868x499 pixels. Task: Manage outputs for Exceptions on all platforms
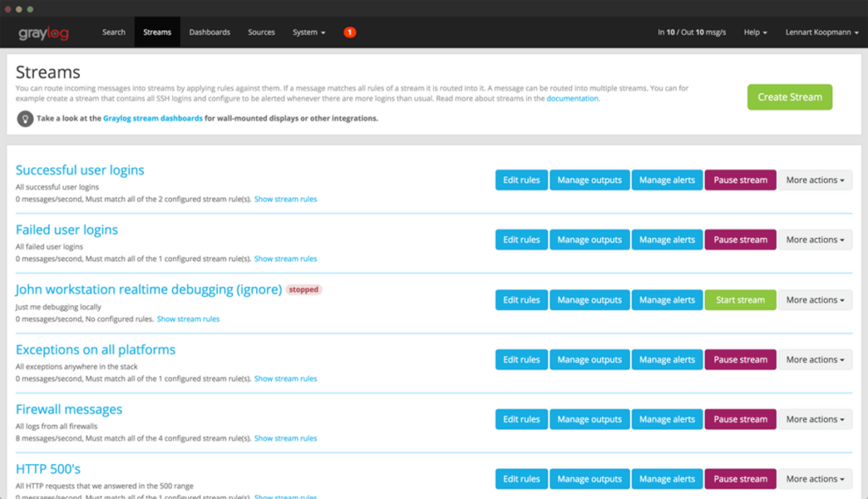(x=589, y=359)
